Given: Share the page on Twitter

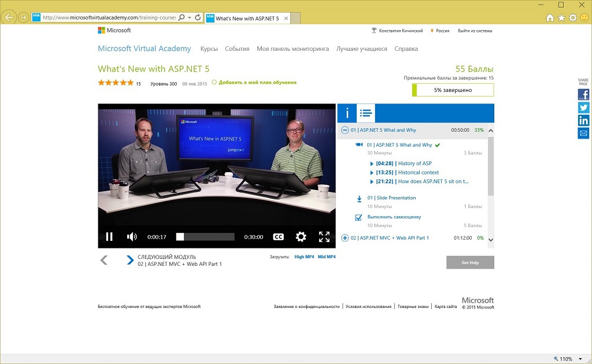Looking at the screenshot, I should point(583,107).
